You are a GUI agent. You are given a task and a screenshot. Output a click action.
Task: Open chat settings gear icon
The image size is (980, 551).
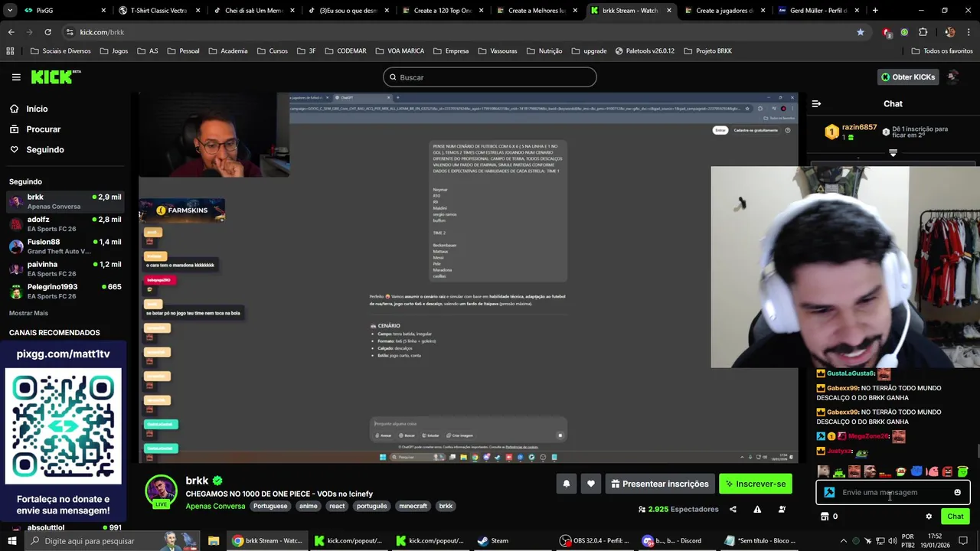929,517
